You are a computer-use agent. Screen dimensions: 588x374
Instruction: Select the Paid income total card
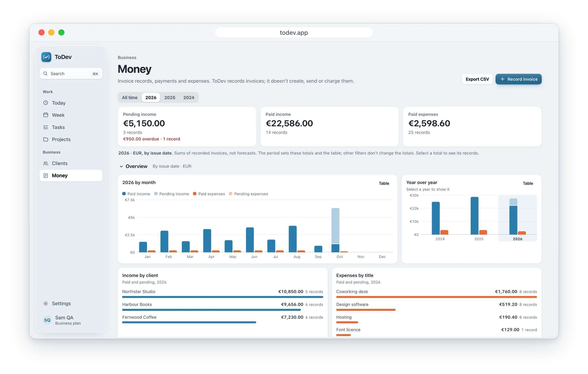pyautogui.click(x=330, y=127)
